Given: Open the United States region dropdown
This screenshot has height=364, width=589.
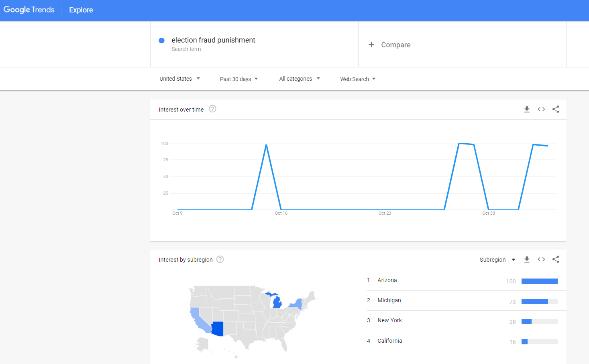Looking at the screenshot, I should click(x=180, y=79).
